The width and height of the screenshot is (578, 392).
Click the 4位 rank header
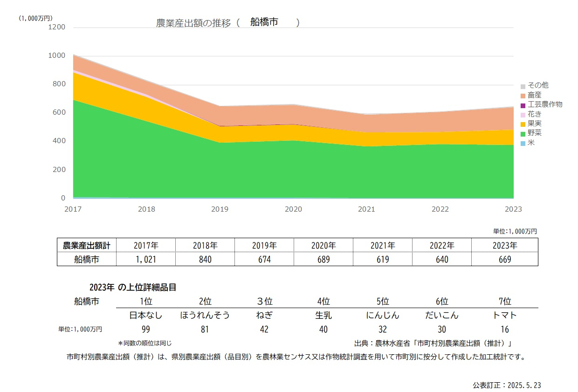pos(323,301)
